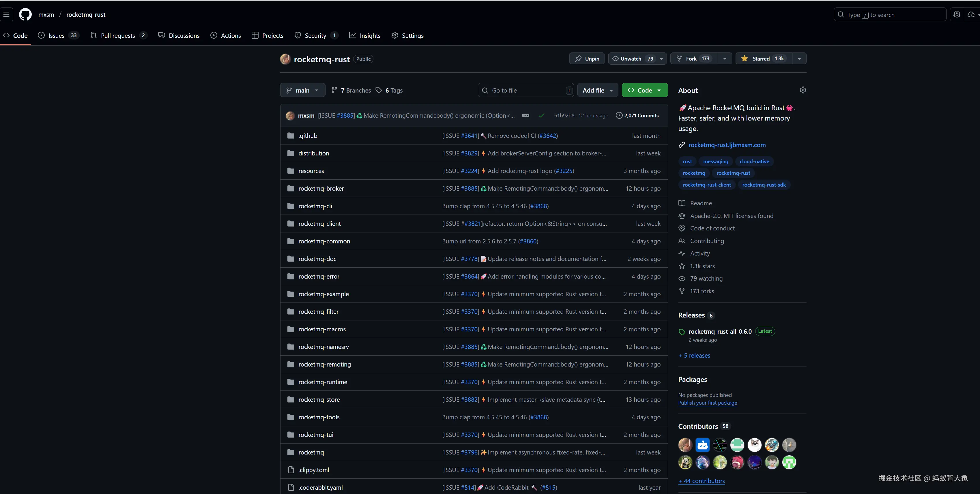
Task: Click the Activity pulse icon
Action: pyautogui.click(x=682, y=253)
